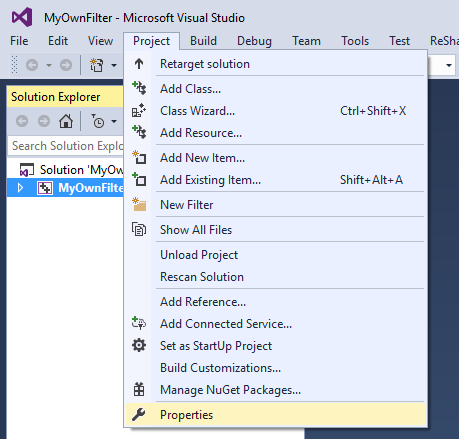Open the pending changes filter dropdown arrow
The width and height of the screenshot is (459, 439).
(x=114, y=121)
